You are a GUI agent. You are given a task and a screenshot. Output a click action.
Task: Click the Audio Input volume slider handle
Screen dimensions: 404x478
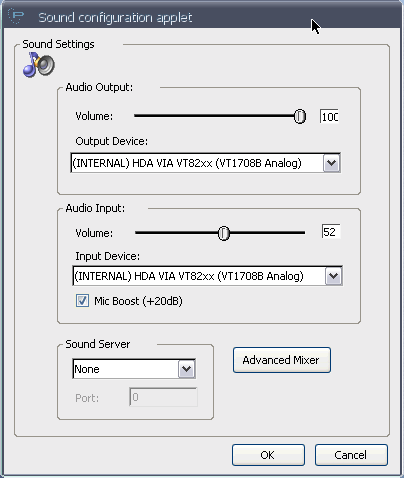(224, 233)
